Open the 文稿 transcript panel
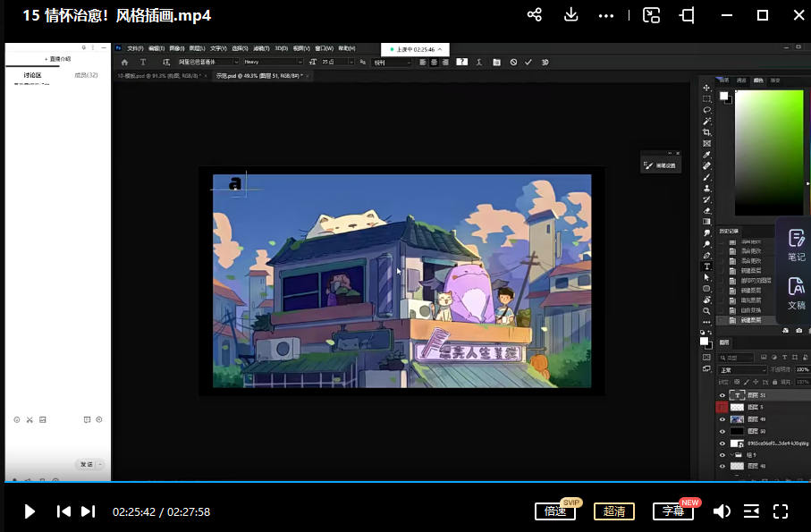 (x=796, y=292)
